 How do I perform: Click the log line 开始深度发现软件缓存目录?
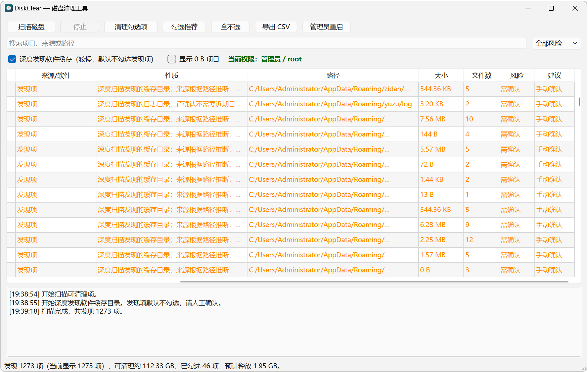117,303
